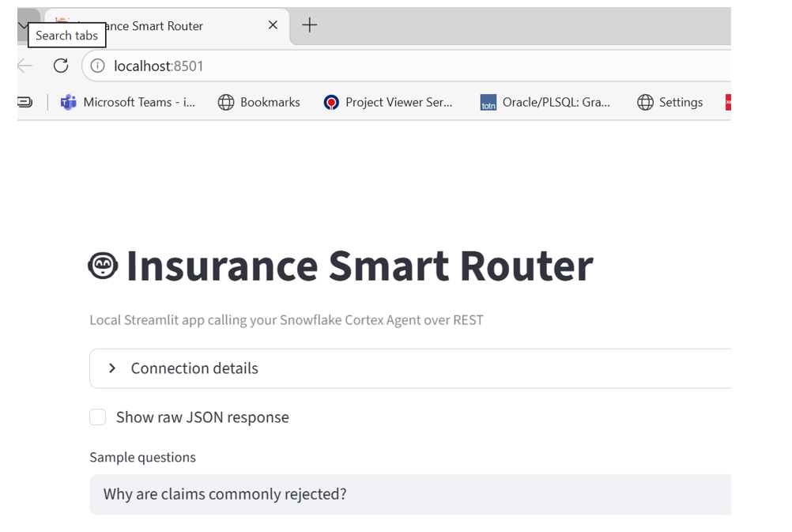792x532 pixels.
Task: Enable the Show raw JSON response checkbox
Action: [x=98, y=417]
